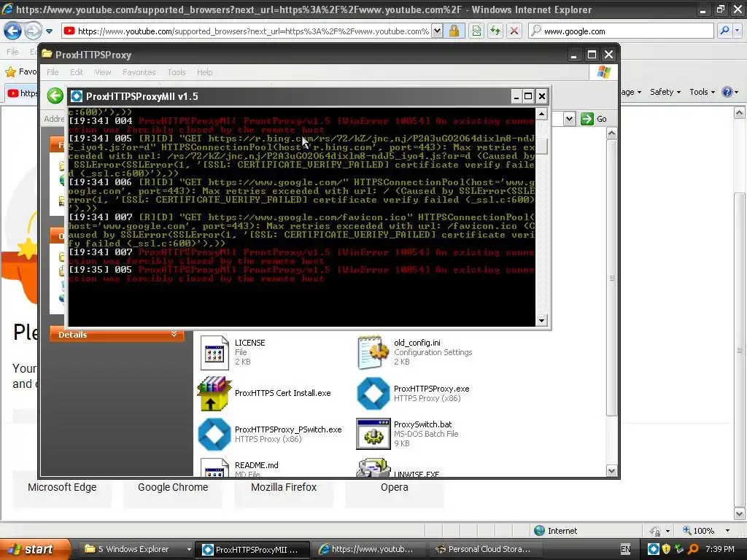Open the Edit menu in explorer window

click(76, 72)
